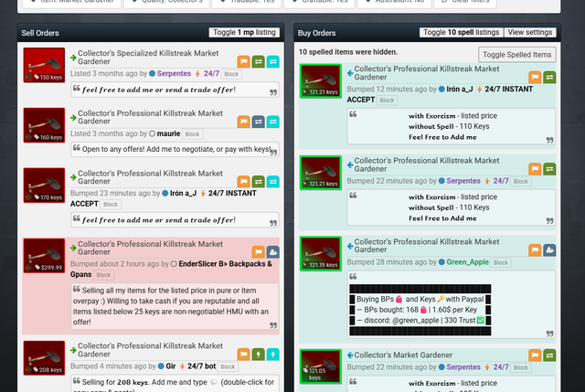Block Serpentes on 121.05 keys buy order

tap(521, 367)
